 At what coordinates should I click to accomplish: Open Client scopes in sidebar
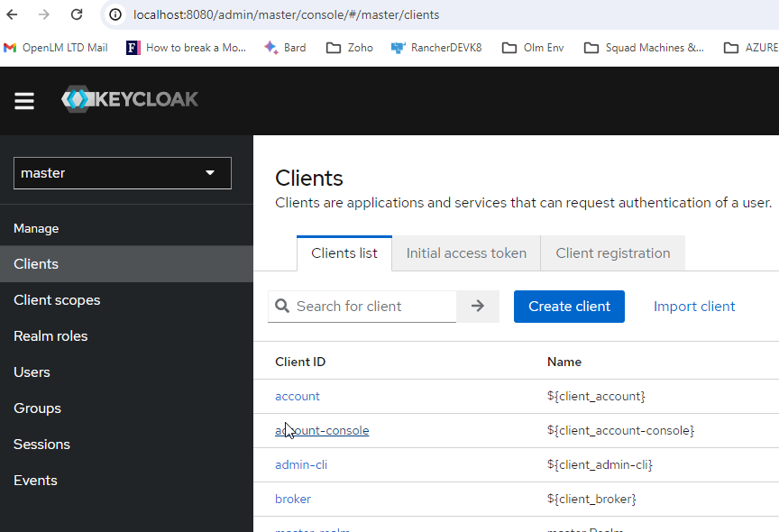coord(57,300)
